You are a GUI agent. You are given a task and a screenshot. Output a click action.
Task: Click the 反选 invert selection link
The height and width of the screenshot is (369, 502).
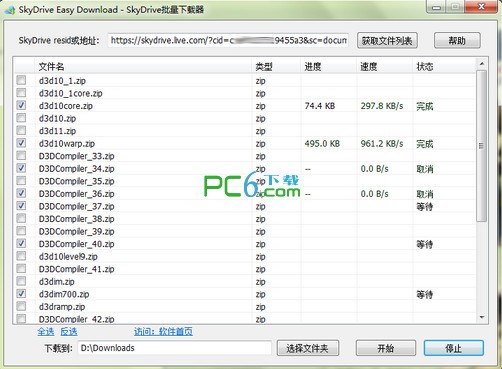[69, 332]
